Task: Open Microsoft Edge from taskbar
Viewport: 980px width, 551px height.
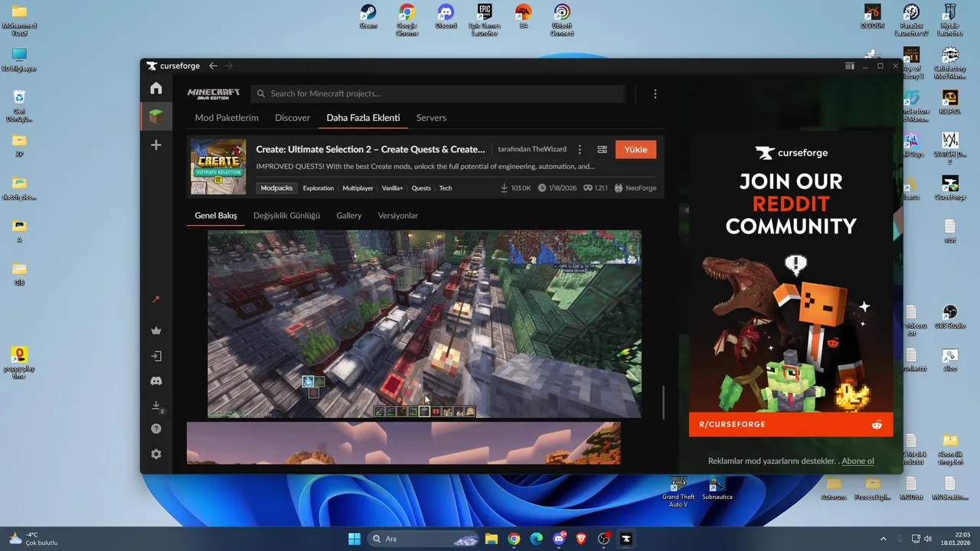Action: coord(536,539)
